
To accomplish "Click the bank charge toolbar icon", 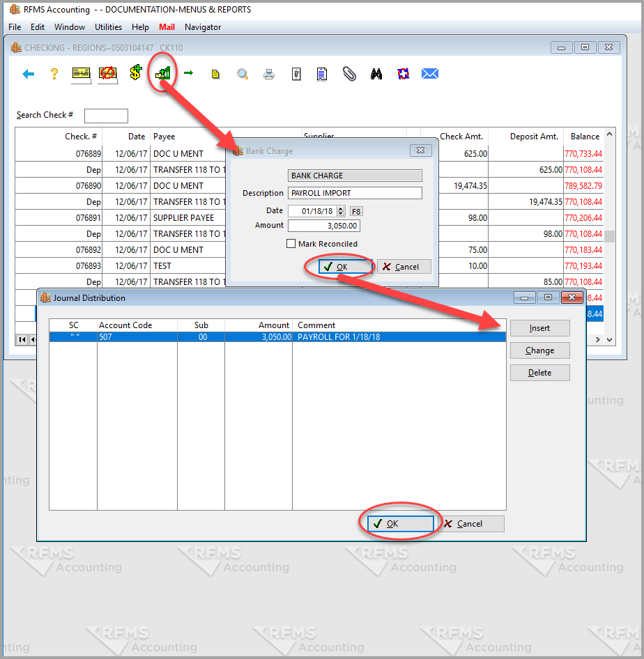I will pos(162,73).
